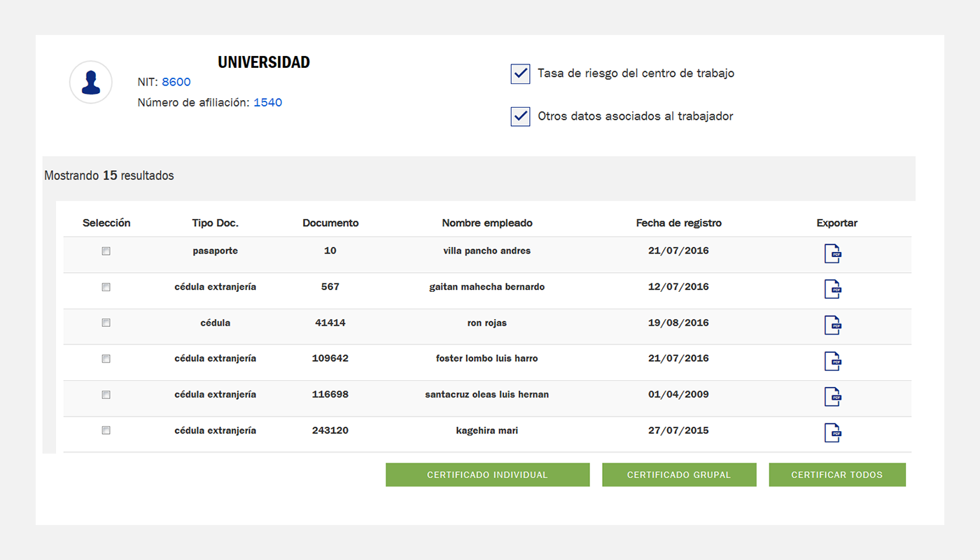Image resolution: width=980 pixels, height=560 pixels.
Task: Export PDF for kagehira mari
Action: click(832, 433)
